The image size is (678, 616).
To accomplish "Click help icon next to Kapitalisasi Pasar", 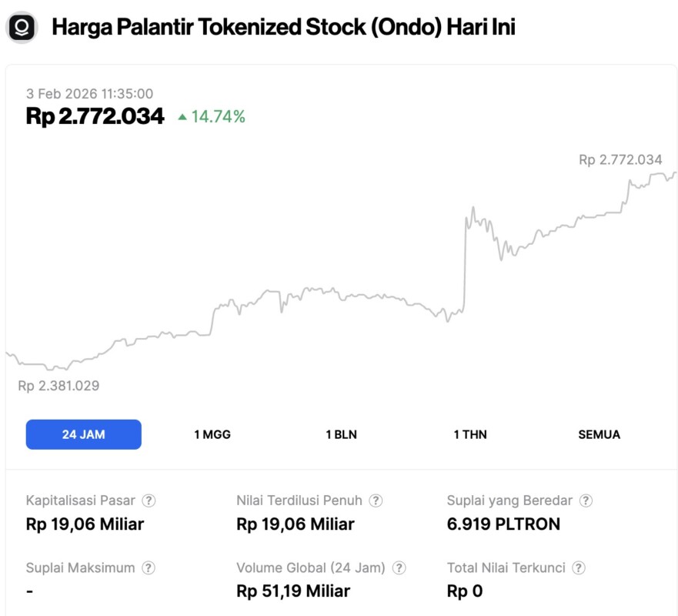I will click(149, 500).
